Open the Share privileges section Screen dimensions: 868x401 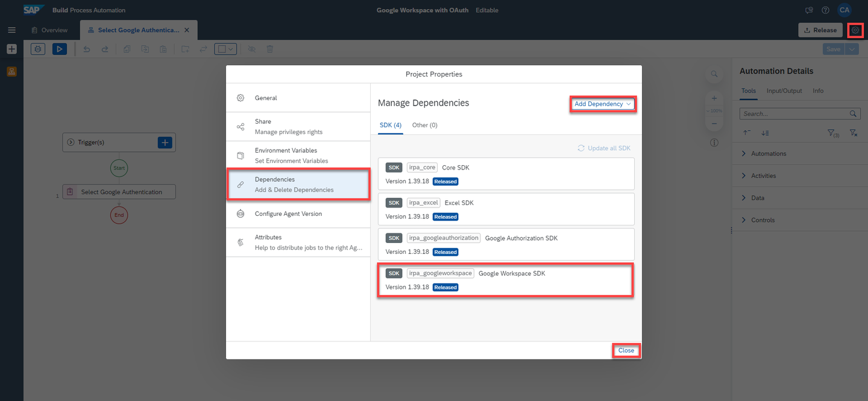click(298, 127)
